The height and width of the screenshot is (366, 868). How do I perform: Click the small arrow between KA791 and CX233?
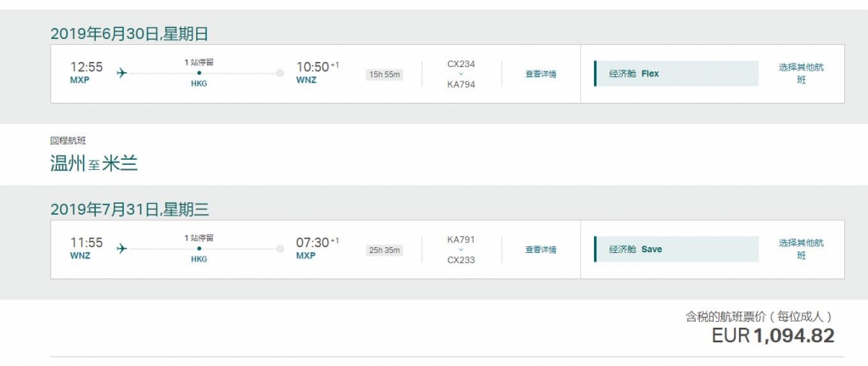pos(461,250)
